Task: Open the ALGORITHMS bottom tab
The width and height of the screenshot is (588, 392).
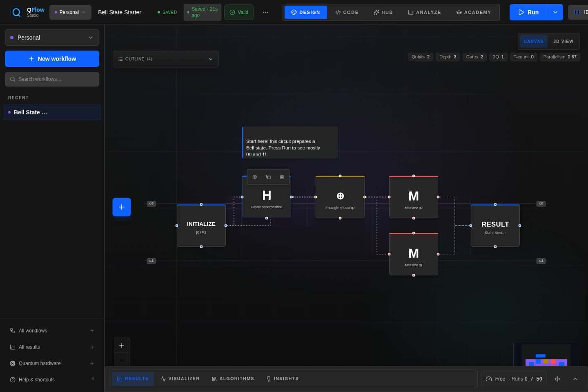Action: tap(233, 379)
